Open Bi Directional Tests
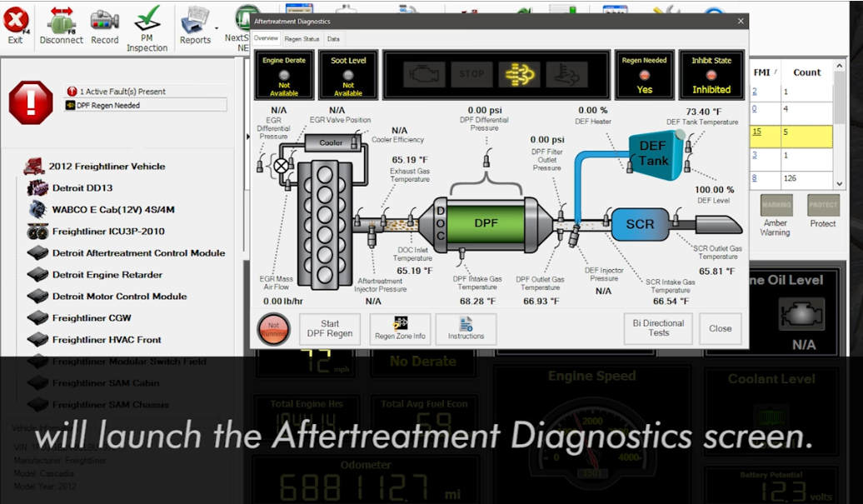Viewport: 863px width, 504px height. (x=658, y=328)
